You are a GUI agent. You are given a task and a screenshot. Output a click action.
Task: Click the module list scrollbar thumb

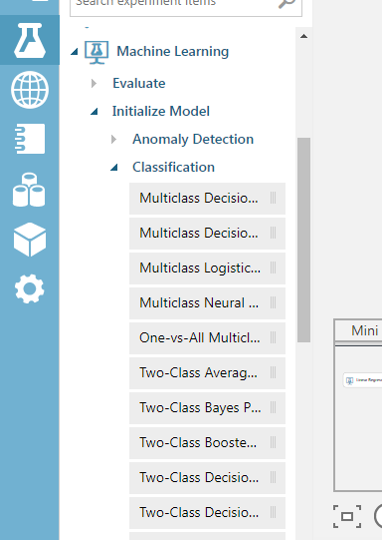[x=304, y=240]
